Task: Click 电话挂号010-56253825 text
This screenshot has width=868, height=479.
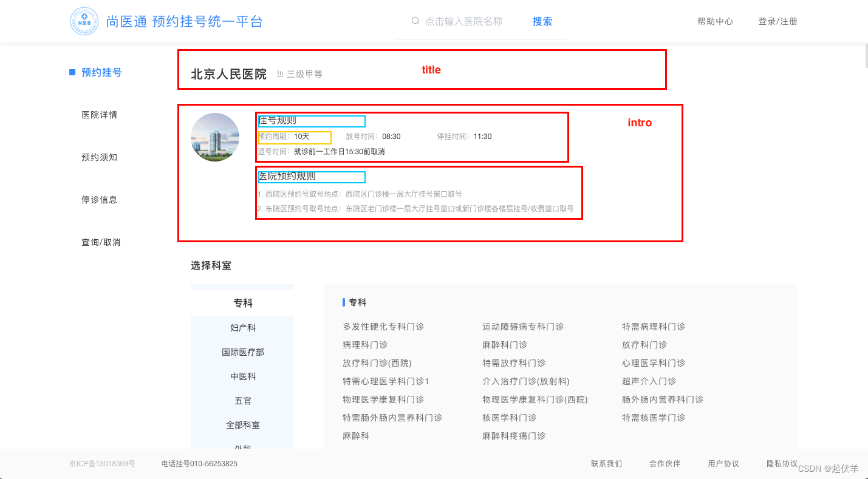Action: 199,464
